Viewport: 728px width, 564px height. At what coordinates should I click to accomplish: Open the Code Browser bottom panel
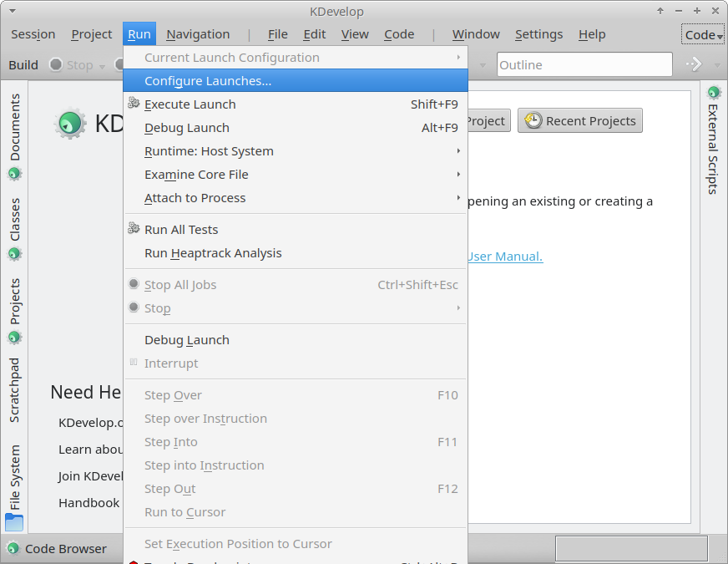(57, 549)
